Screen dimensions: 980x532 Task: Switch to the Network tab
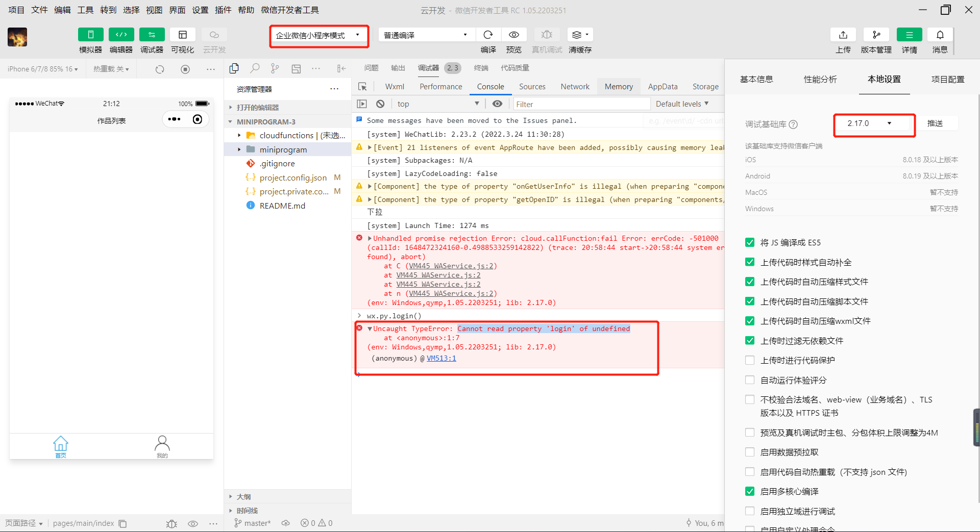(575, 87)
